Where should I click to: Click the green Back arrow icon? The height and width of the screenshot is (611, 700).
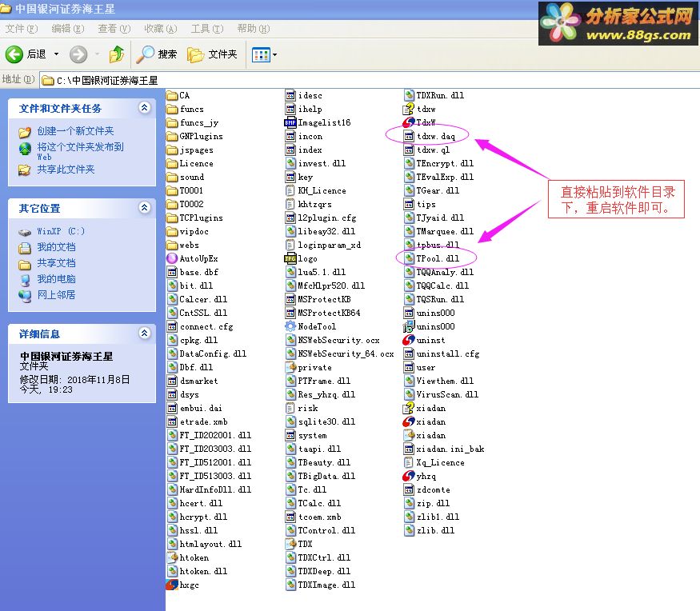click(x=14, y=54)
